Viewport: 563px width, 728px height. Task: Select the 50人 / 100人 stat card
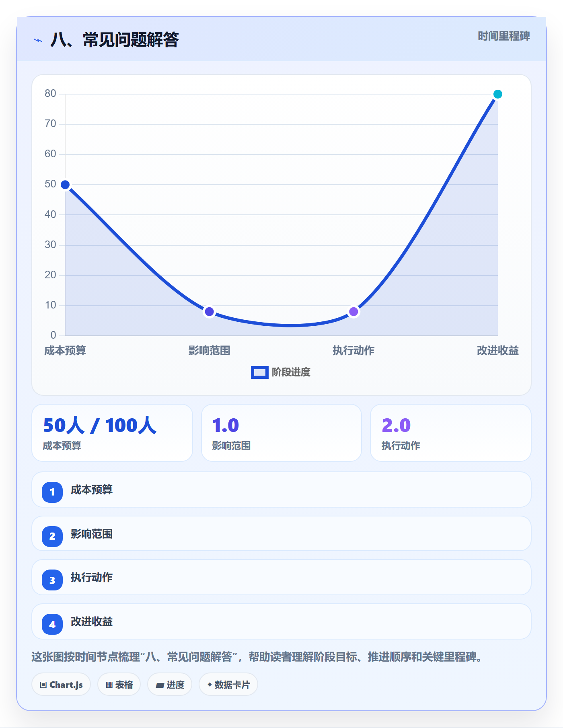coord(112,433)
